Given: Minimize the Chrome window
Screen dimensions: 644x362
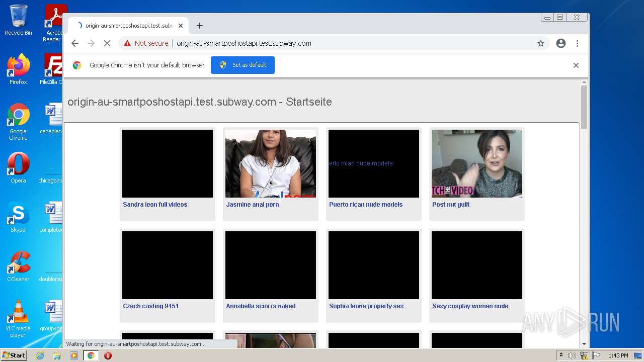Looking at the screenshot, I should pos(547,18).
